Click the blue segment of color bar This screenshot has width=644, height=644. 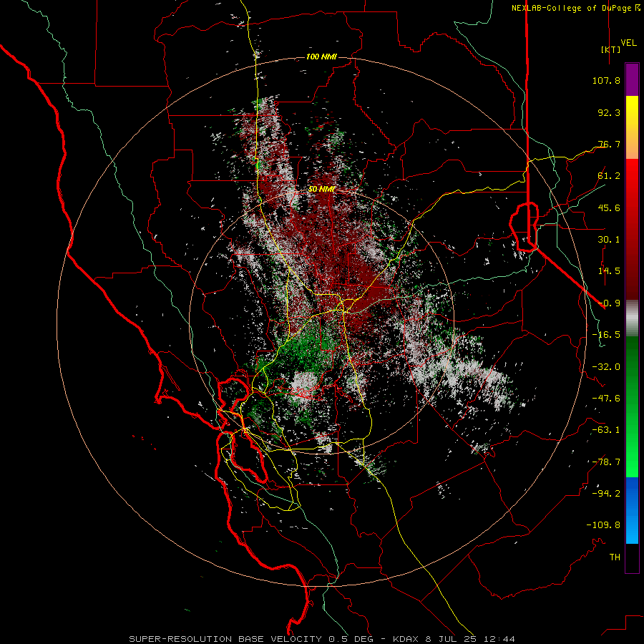(x=632, y=510)
